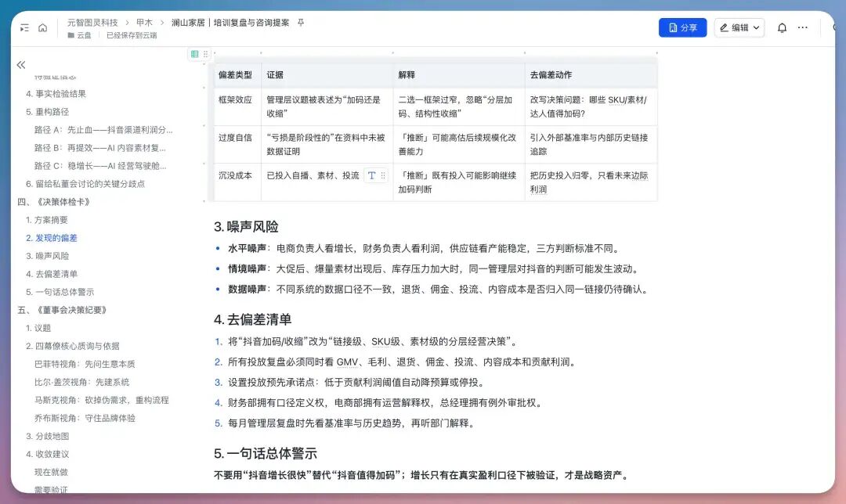Click the 情境噪声 bullet text

[434, 269]
